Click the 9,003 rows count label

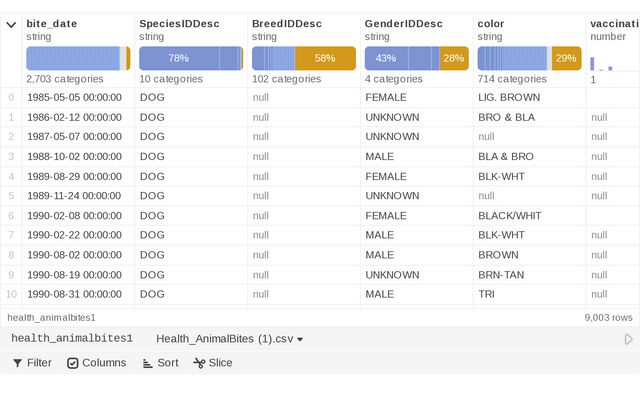[608, 317]
